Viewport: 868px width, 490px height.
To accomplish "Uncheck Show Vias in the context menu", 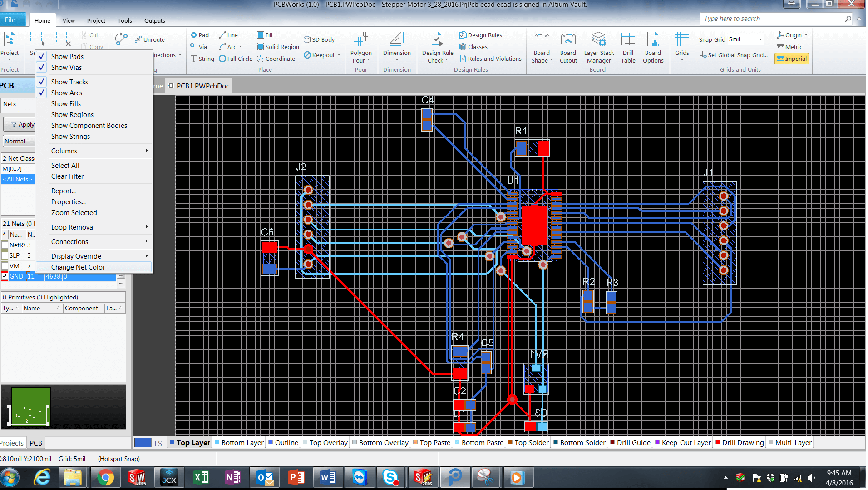I will pos(41,67).
